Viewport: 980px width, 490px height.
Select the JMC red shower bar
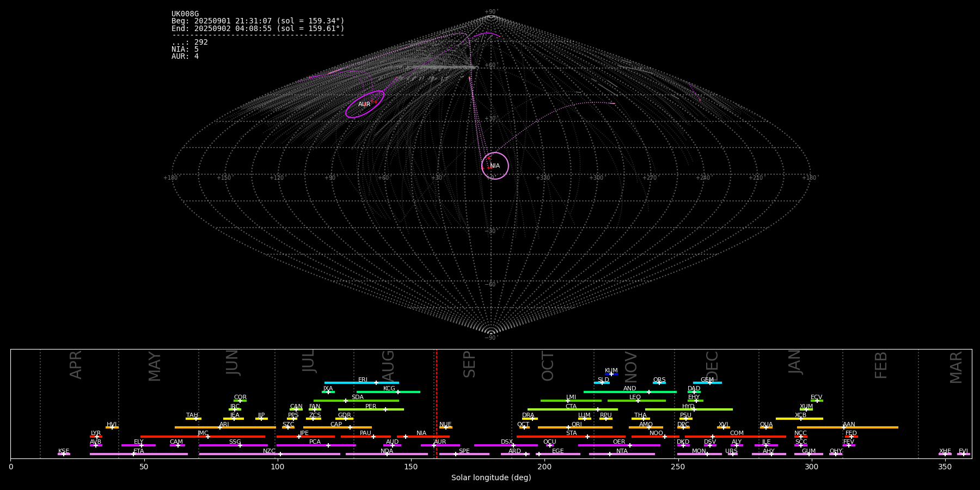tap(203, 436)
